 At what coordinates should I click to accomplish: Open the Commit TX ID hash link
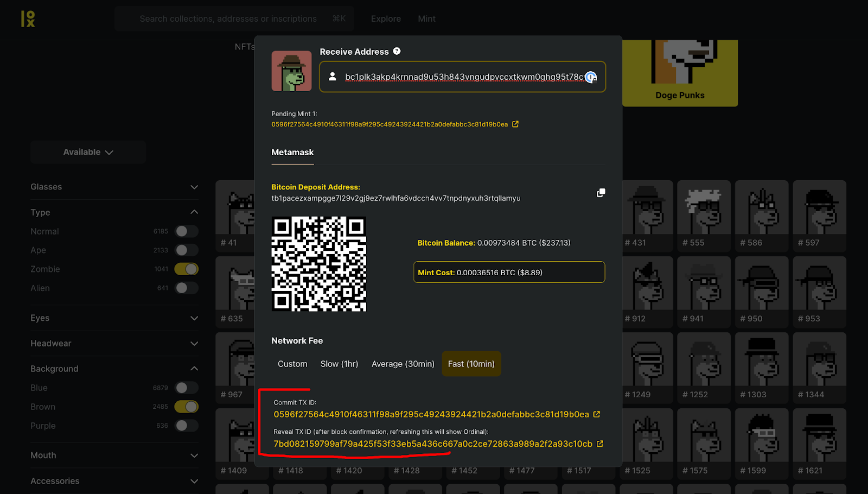pos(431,414)
